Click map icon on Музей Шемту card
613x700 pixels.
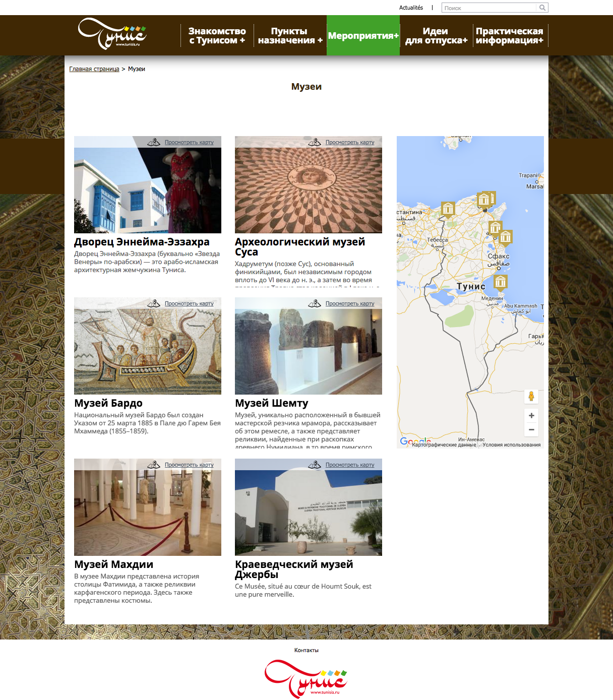(x=315, y=303)
